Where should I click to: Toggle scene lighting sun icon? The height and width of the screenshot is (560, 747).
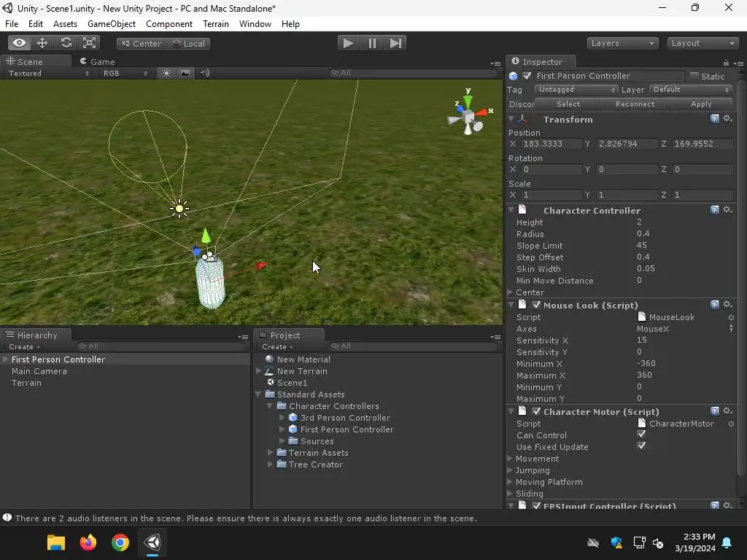coord(166,73)
